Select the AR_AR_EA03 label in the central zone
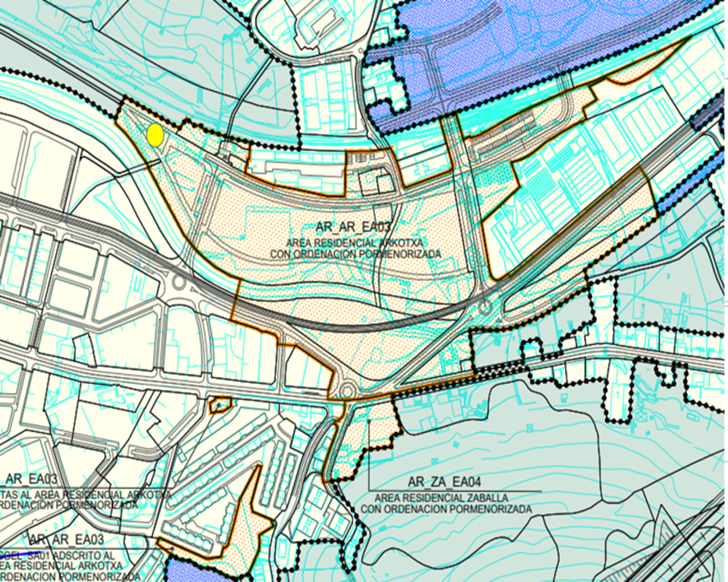This screenshot has width=728, height=582. pos(348,229)
